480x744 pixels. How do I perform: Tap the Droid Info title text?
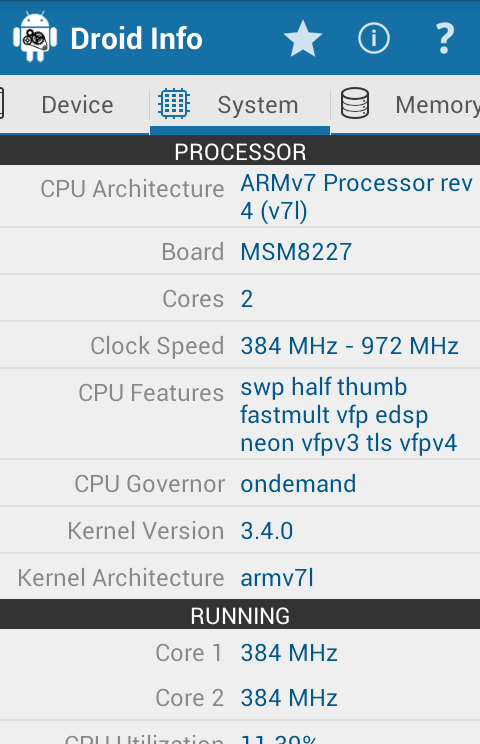point(136,38)
